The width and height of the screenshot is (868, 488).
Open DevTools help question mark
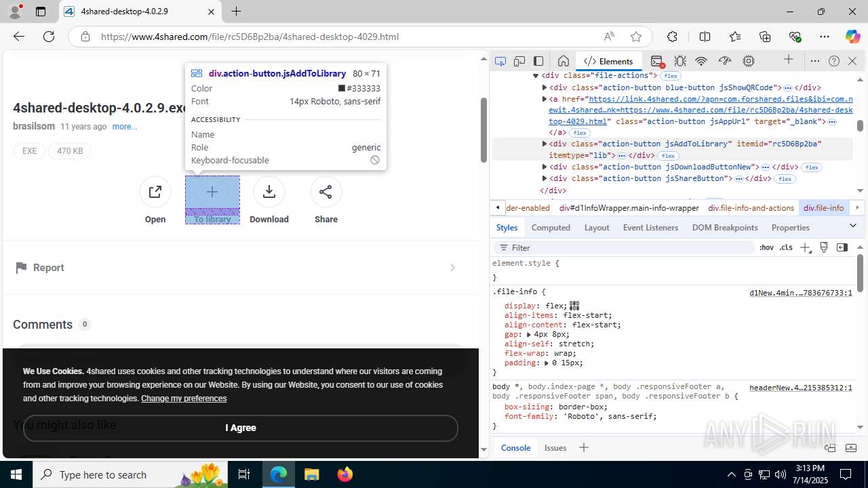(x=834, y=61)
